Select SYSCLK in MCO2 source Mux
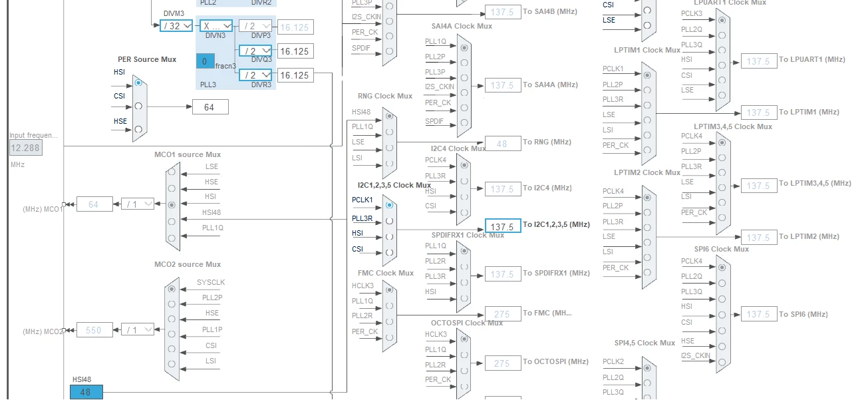 tap(172, 289)
